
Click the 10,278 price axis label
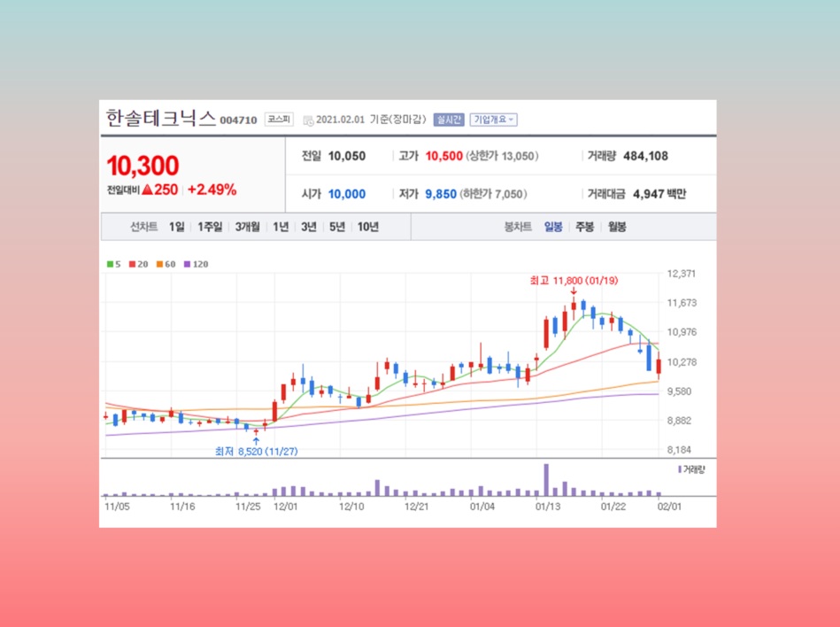point(682,362)
